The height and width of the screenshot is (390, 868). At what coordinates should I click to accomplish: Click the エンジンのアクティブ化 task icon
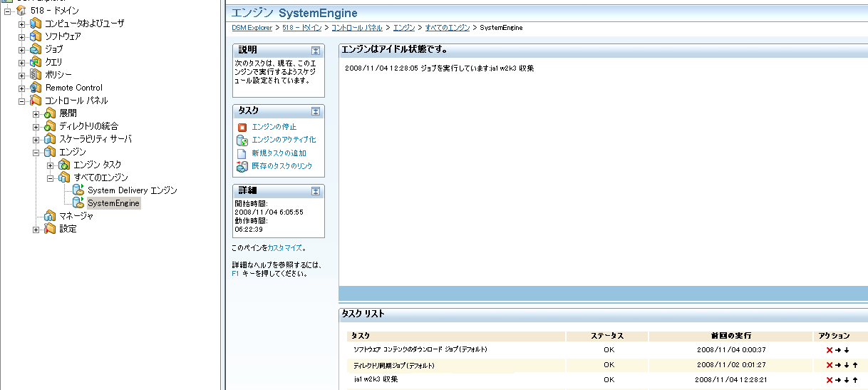click(242, 140)
